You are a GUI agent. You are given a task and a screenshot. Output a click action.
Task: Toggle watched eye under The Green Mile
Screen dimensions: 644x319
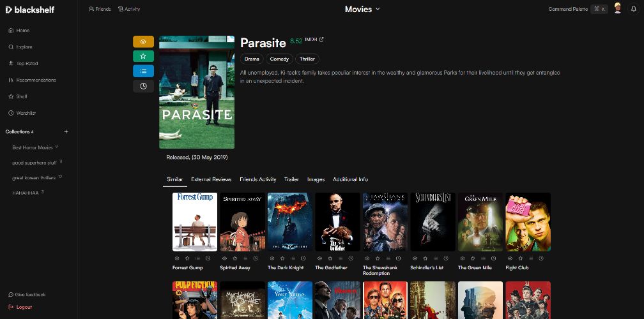coord(463,258)
